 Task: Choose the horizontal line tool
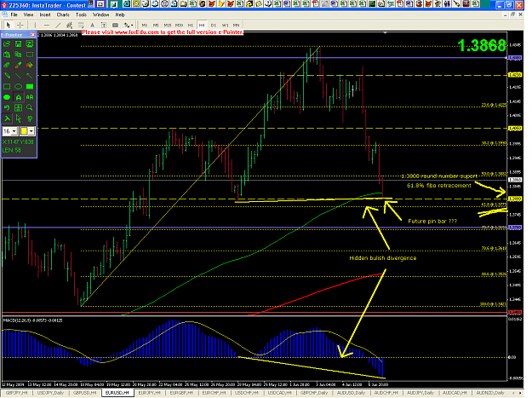click(47, 25)
